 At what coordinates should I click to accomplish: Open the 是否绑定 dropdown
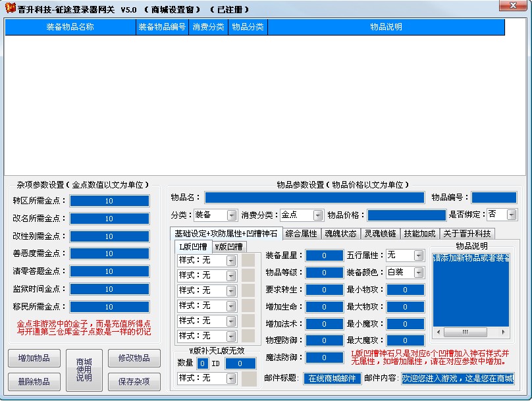(x=512, y=215)
